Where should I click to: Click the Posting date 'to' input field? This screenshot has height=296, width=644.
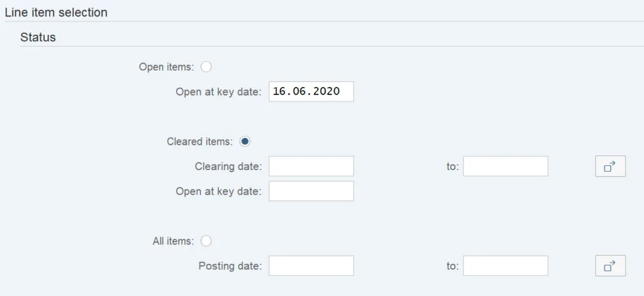tap(506, 266)
